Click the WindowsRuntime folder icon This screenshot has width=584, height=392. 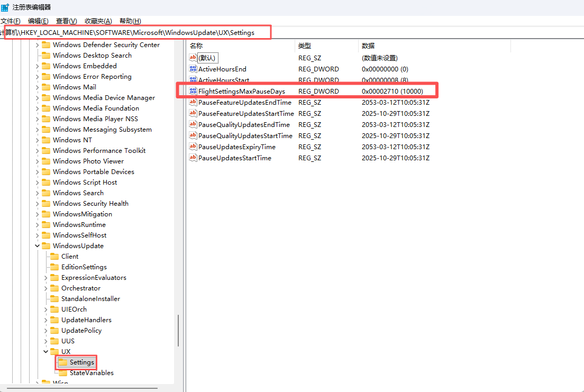pos(46,225)
